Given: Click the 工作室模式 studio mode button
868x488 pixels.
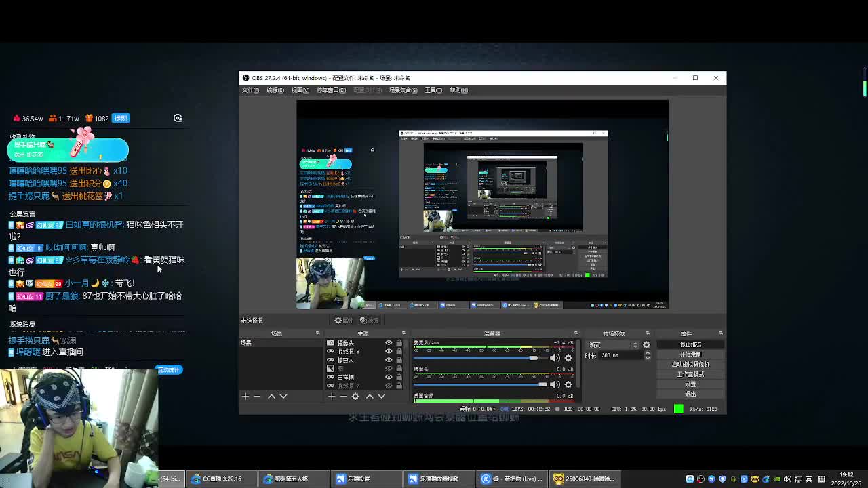Looking at the screenshot, I should click(x=690, y=374).
